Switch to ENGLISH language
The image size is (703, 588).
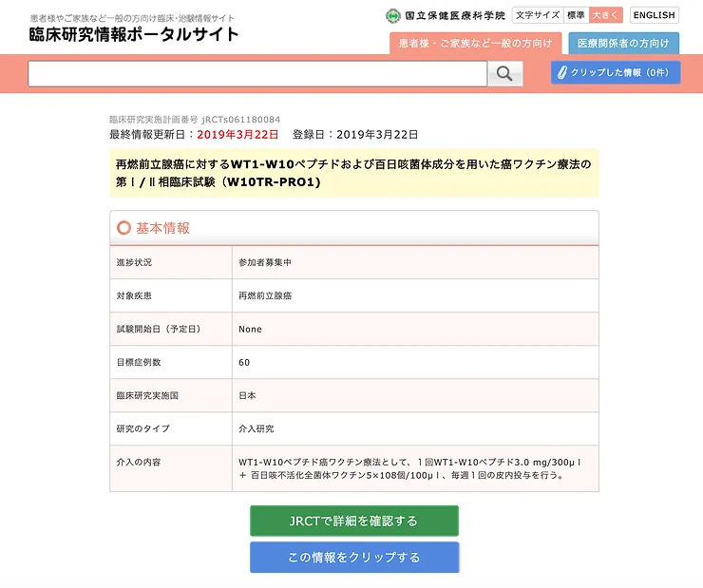coord(655,15)
